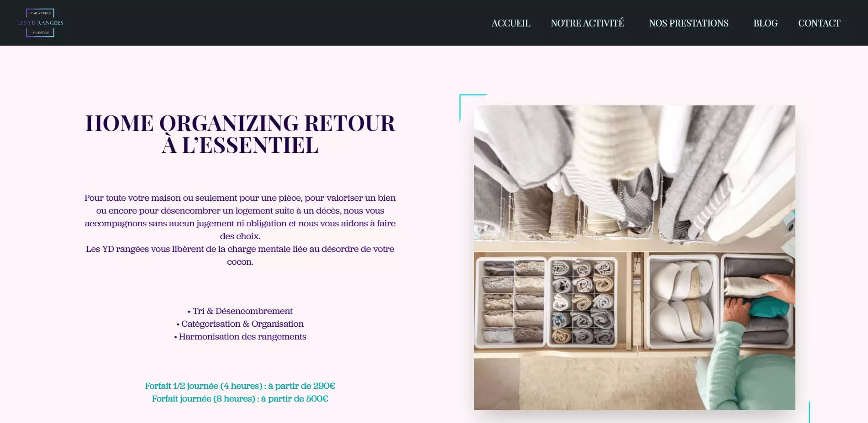Click the closet organization photo
868x423 pixels.
coord(634,258)
